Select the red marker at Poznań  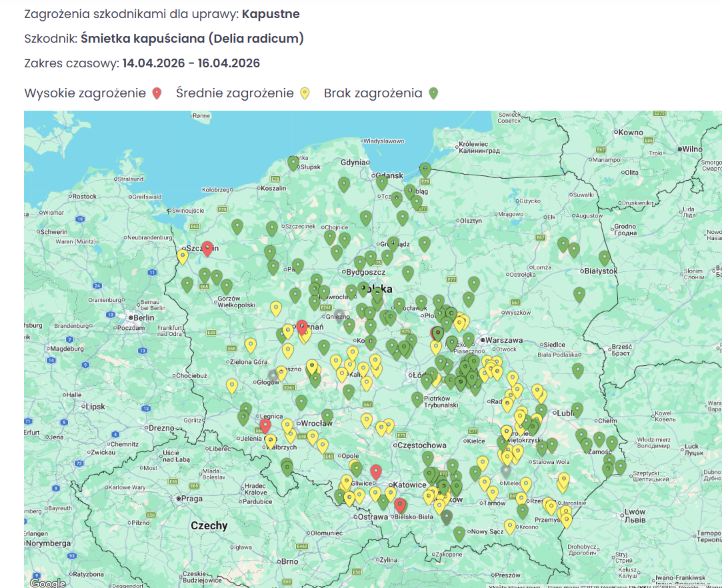302,327
